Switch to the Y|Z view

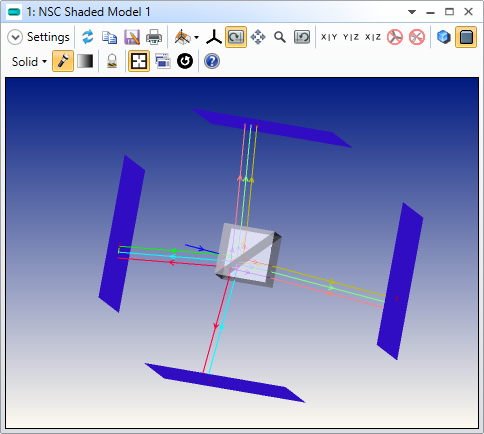[x=351, y=37]
